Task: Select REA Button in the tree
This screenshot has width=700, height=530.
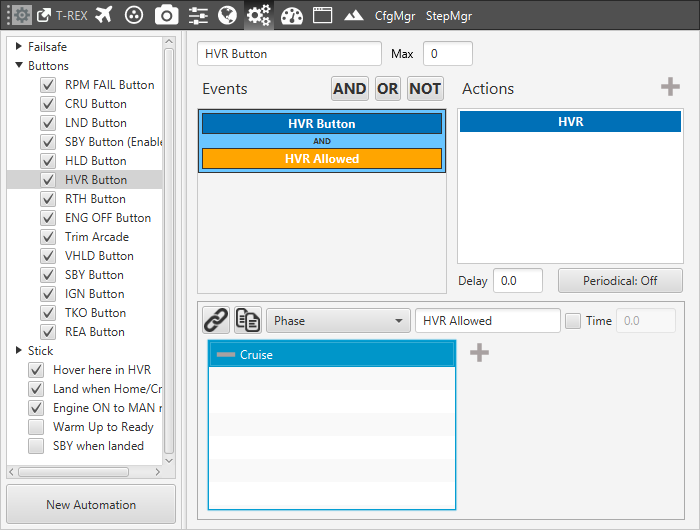Action: 95,332
